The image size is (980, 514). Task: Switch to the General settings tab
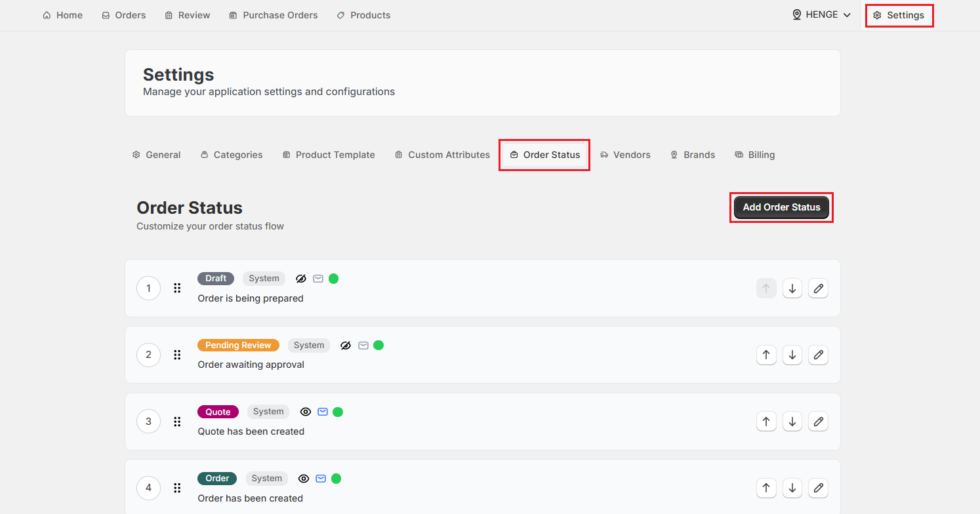(x=156, y=155)
